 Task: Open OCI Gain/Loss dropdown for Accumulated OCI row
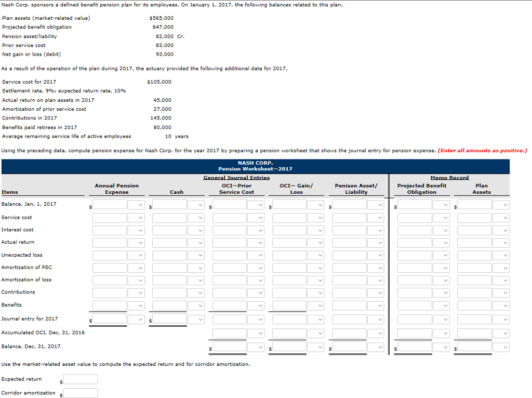click(x=316, y=334)
